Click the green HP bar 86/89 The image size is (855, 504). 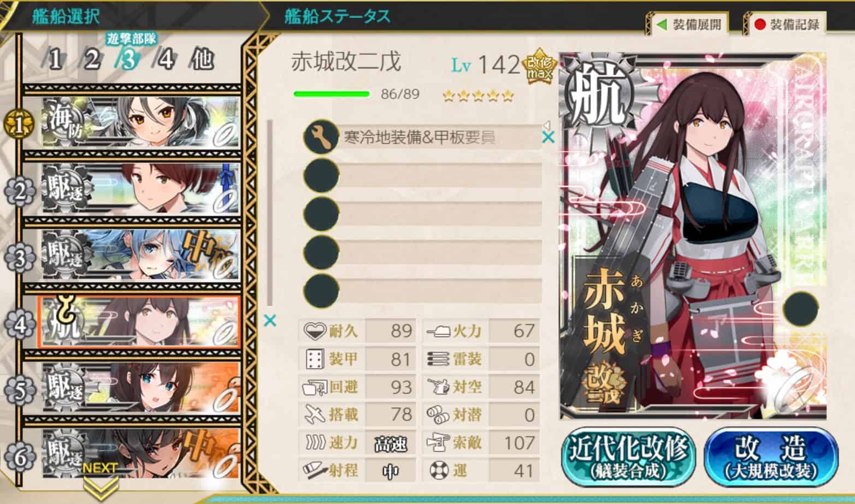[332, 94]
